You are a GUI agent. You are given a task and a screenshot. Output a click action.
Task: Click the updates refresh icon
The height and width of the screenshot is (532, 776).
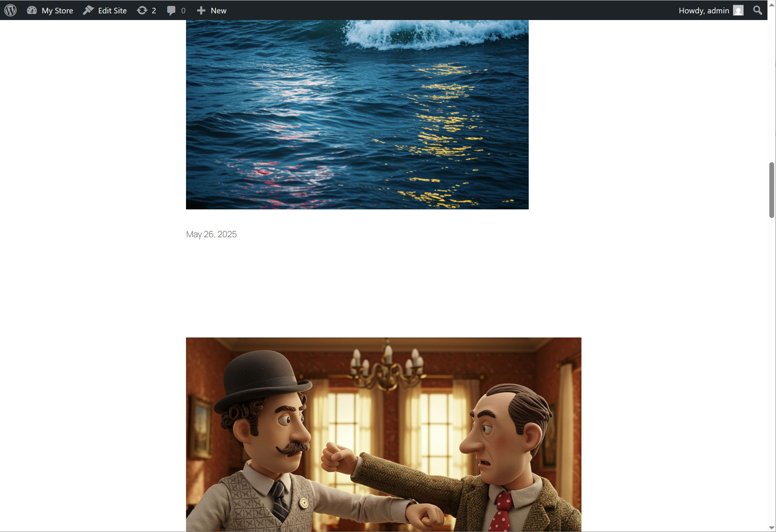click(x=142, y=10)
